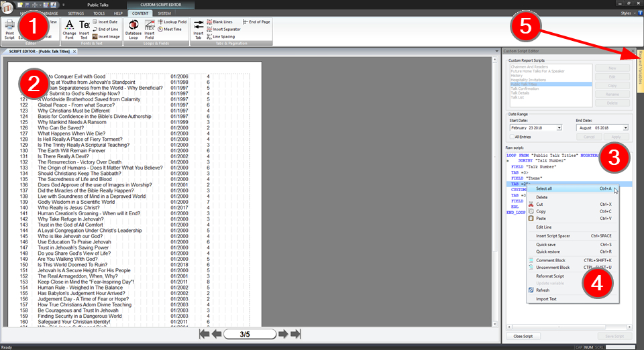Image resolution: width=644 pixels, height=350 pixels.
Task: Add a Database Loop
Action: point(133,30)
